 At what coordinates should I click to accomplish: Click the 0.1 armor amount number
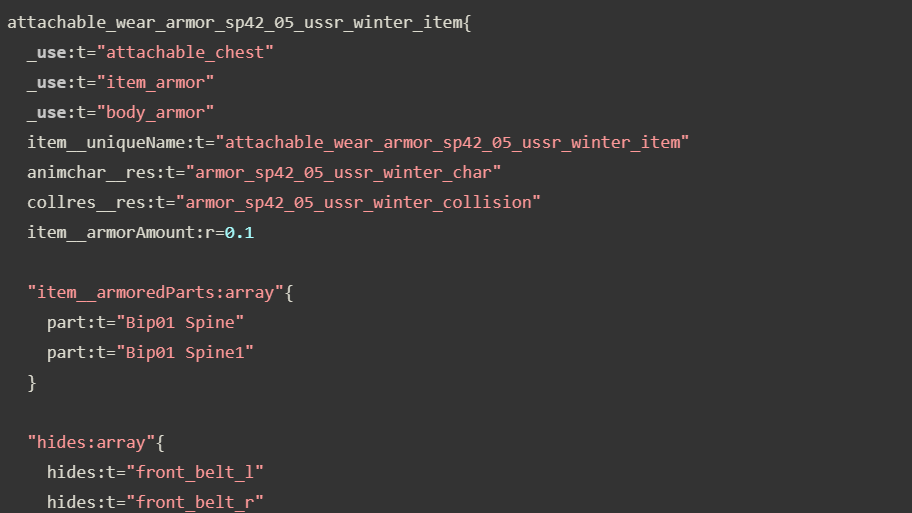tap(240, 232)
